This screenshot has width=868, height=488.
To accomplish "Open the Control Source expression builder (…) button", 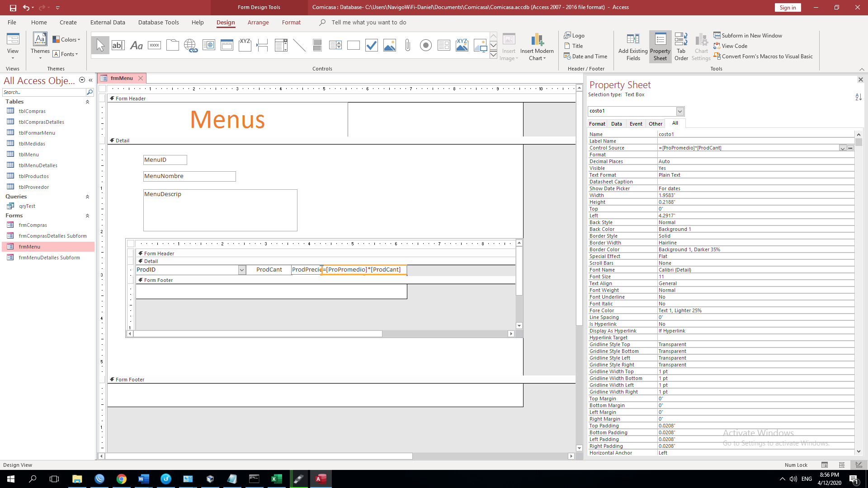I will [x=850, y=148].
